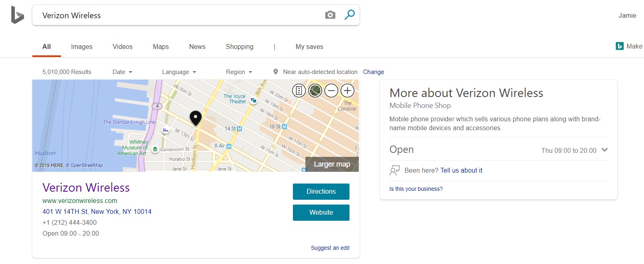
Task: Click Change location link
Action: coord(373,72)
